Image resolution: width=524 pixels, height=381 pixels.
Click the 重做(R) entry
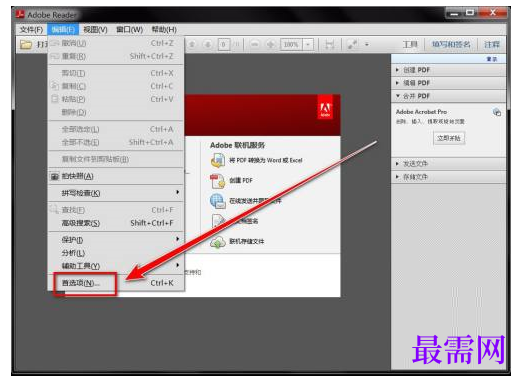(x=116, y=56)
